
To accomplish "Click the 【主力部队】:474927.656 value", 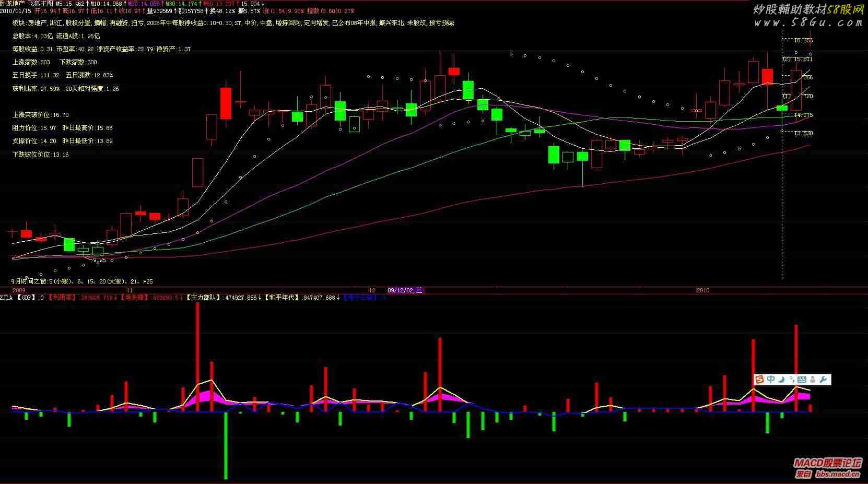I will [x=224, y=298].
